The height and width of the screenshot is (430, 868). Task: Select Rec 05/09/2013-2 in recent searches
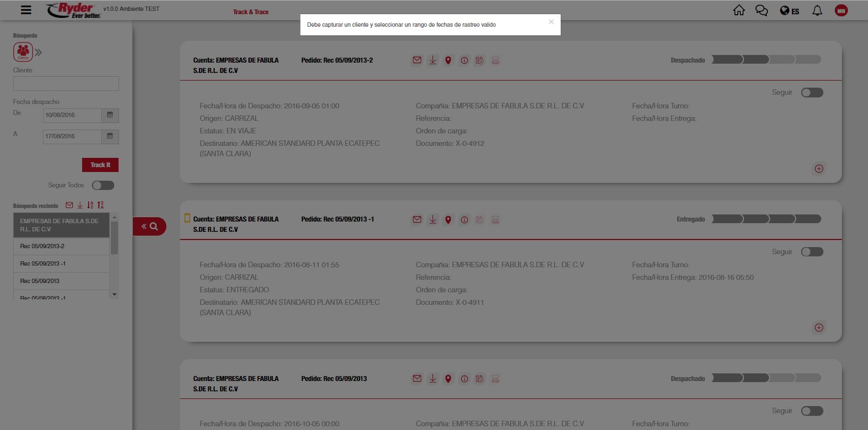pos(61,246)
